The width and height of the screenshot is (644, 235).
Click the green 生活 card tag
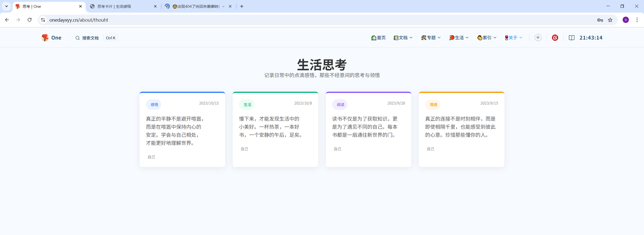point(247,105)
